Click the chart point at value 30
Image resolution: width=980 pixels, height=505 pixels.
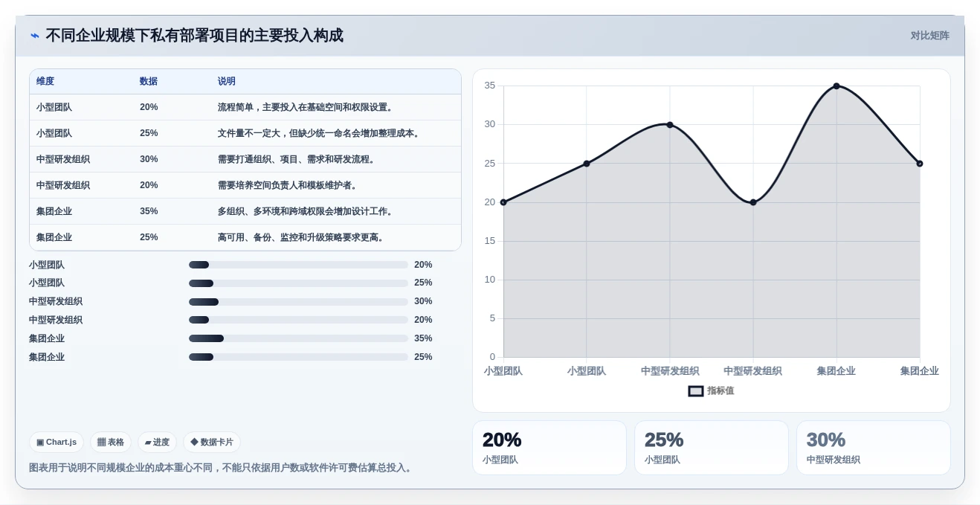(670, 125)
